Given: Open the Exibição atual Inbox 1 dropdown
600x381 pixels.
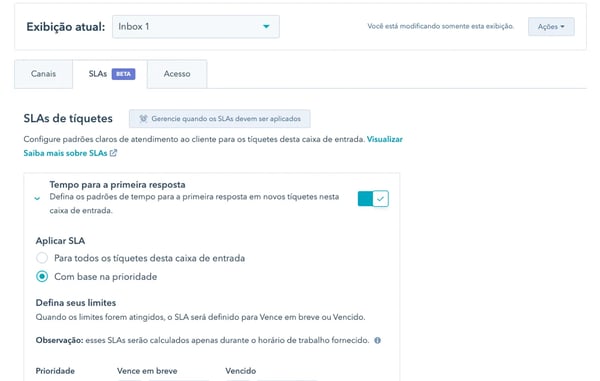Looking at the screenshot, I should coord(196,26).
